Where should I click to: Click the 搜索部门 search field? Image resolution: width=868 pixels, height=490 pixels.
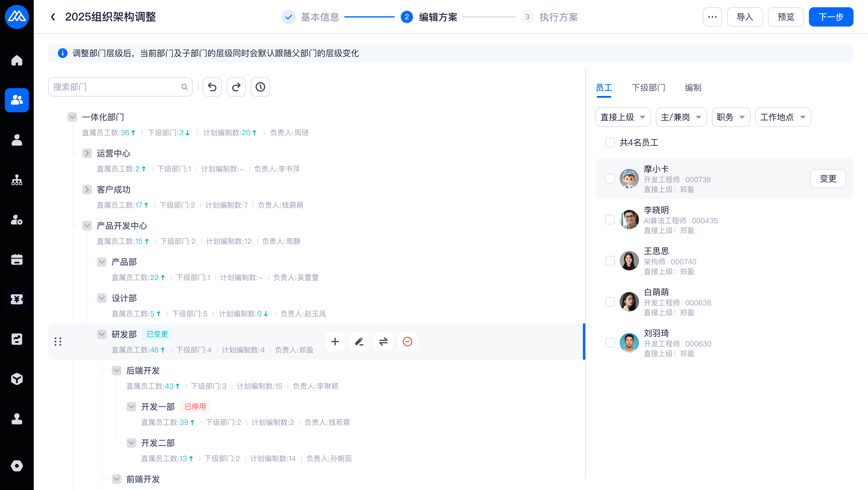tap(115, 87)
